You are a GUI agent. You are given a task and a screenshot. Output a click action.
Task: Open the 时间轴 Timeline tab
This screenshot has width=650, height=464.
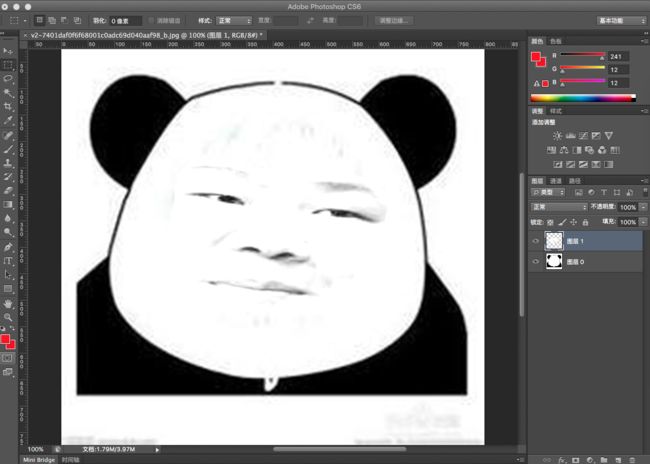pos(70,460)
